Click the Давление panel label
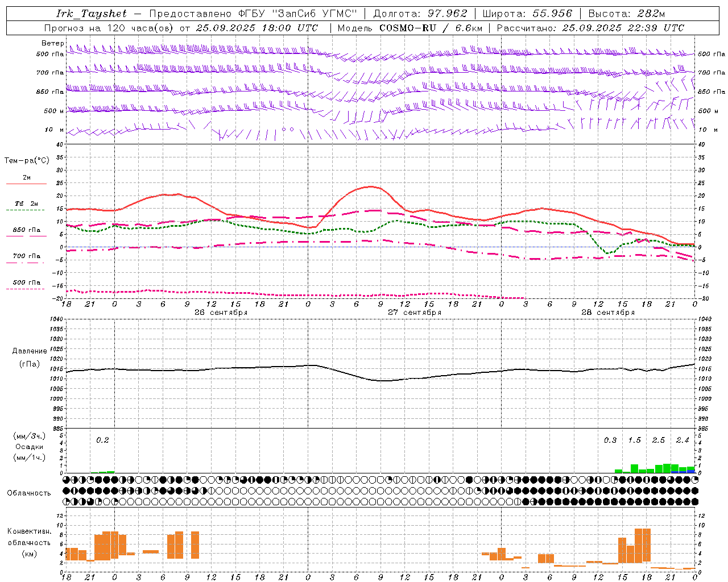The height and width of the screenshot is (582, 728). [30, 351]
